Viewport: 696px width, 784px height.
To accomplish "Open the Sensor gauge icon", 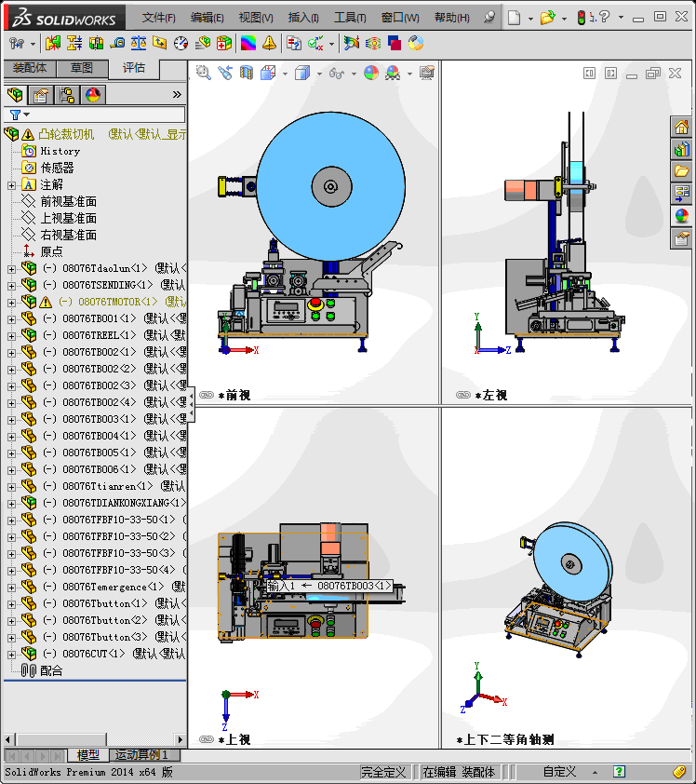I will point(181,44).
